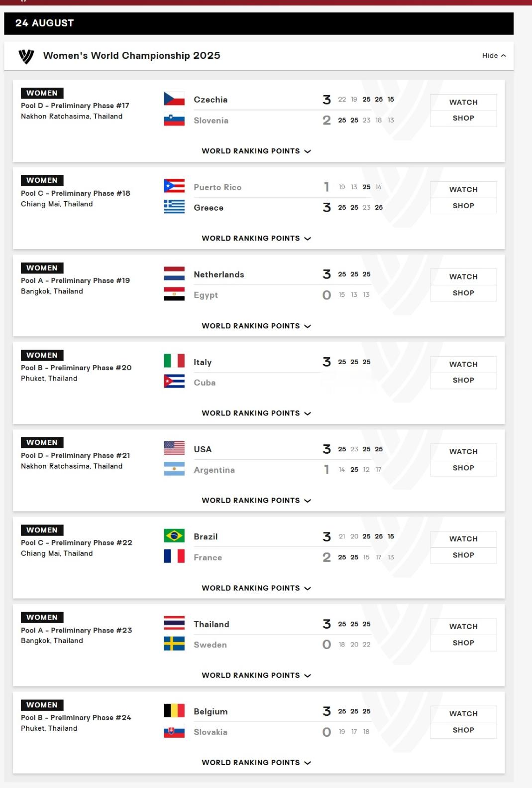
Task: Click the Sweden flag icon
Action: [174, 644]
